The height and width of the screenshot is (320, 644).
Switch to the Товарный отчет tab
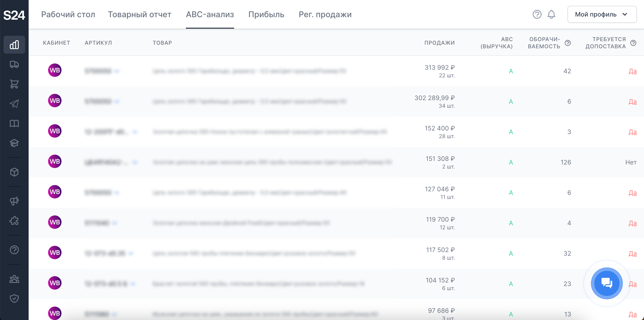point(140,14)
